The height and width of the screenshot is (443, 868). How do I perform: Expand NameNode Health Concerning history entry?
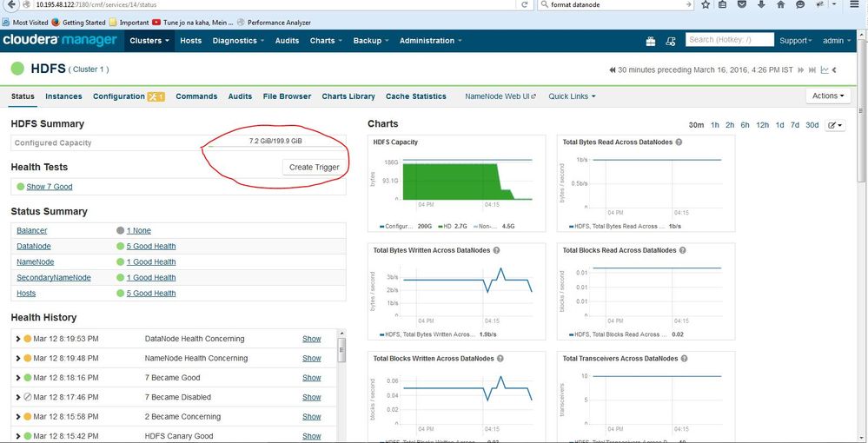(x=18, y=358)
